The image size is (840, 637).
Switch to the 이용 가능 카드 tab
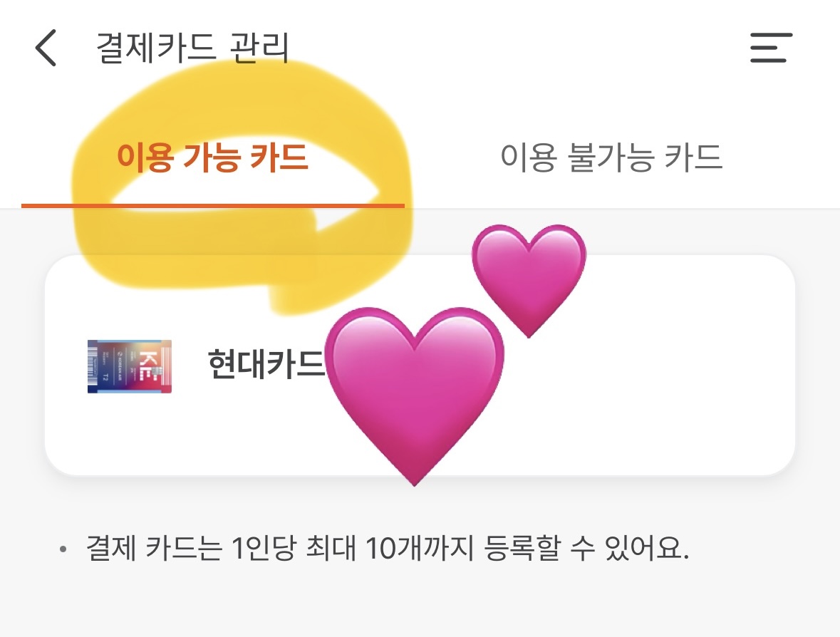tap(213, 157)
